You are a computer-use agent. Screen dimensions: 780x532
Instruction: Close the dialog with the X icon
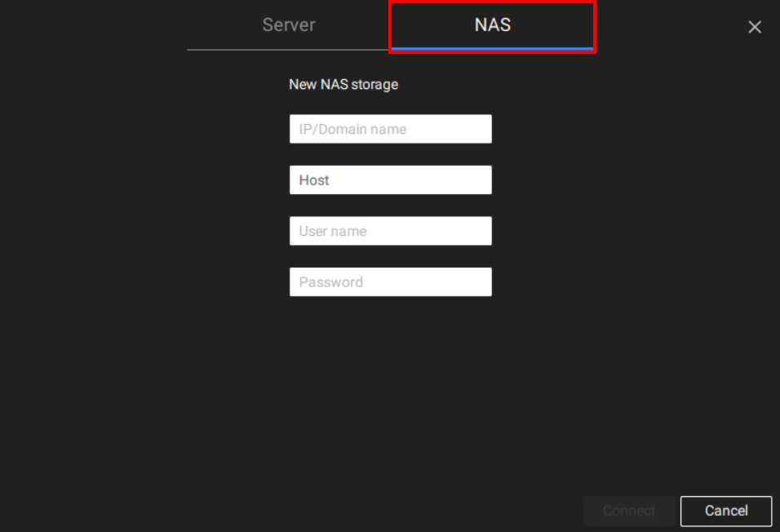pos(755,27)
